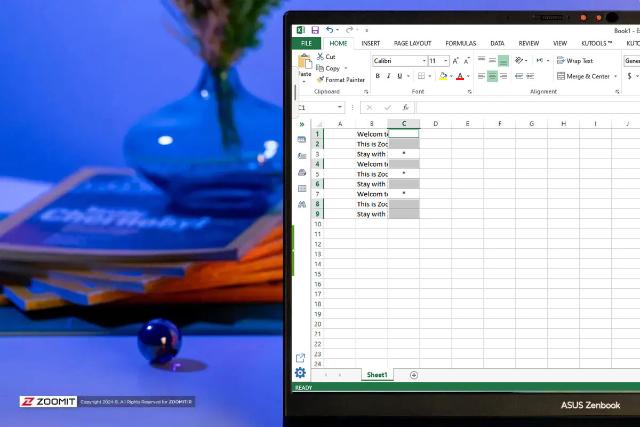Toggle Top Align in the Alignment group

[x=482, y=60]
